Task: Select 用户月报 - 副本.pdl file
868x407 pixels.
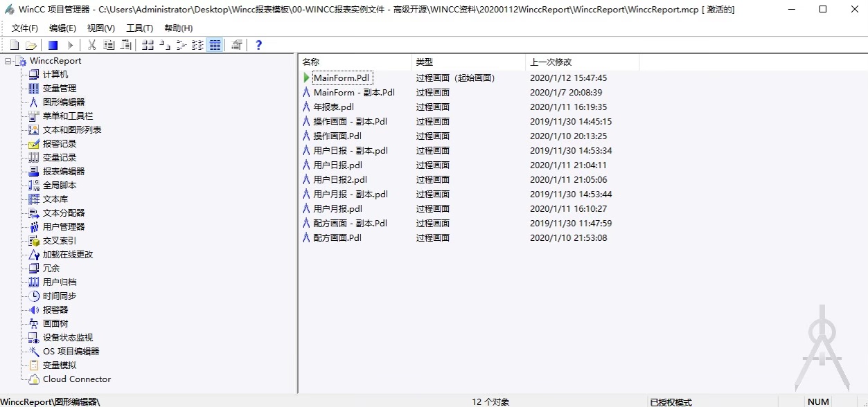Action: pyautogui.click(x=351, y=195)
